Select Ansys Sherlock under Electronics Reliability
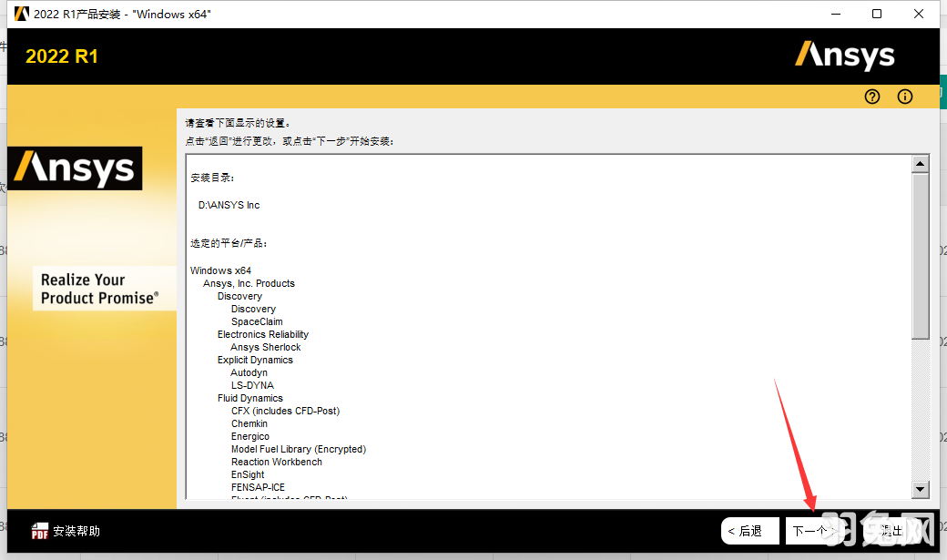This screenshot has width=947, height=560. click(x=265, y=347)
